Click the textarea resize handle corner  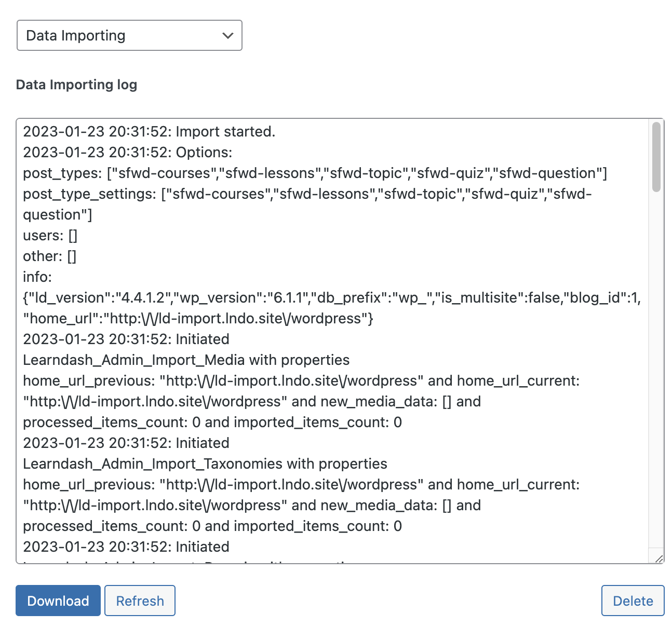point(658,558)
